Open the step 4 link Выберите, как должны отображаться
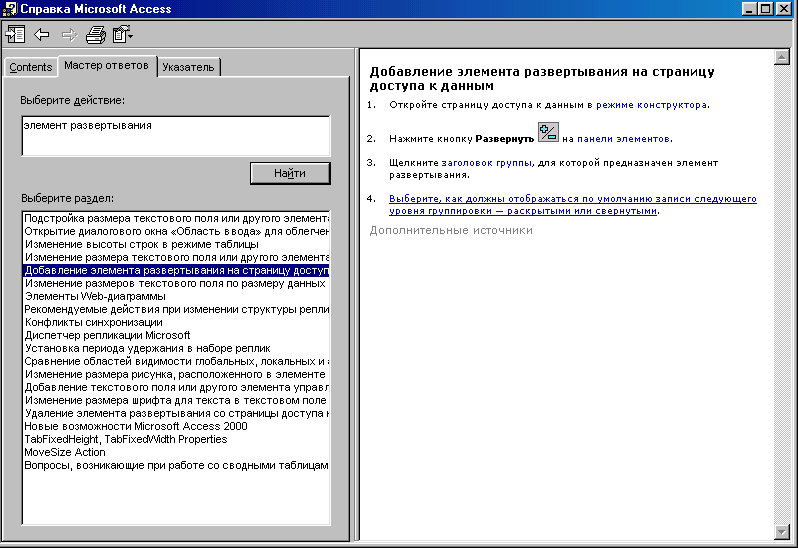The width and height of the screenshot is (798, 548). point(573,205)
